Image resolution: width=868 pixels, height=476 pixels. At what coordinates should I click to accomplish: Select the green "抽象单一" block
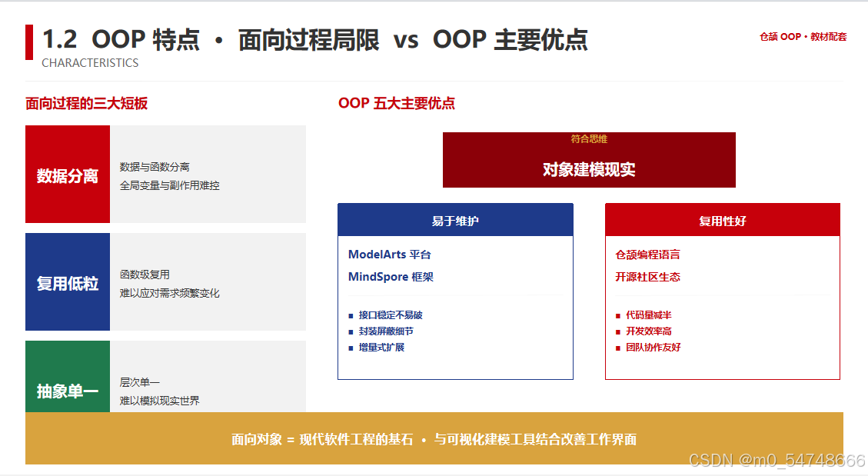(x=68, y=376)
